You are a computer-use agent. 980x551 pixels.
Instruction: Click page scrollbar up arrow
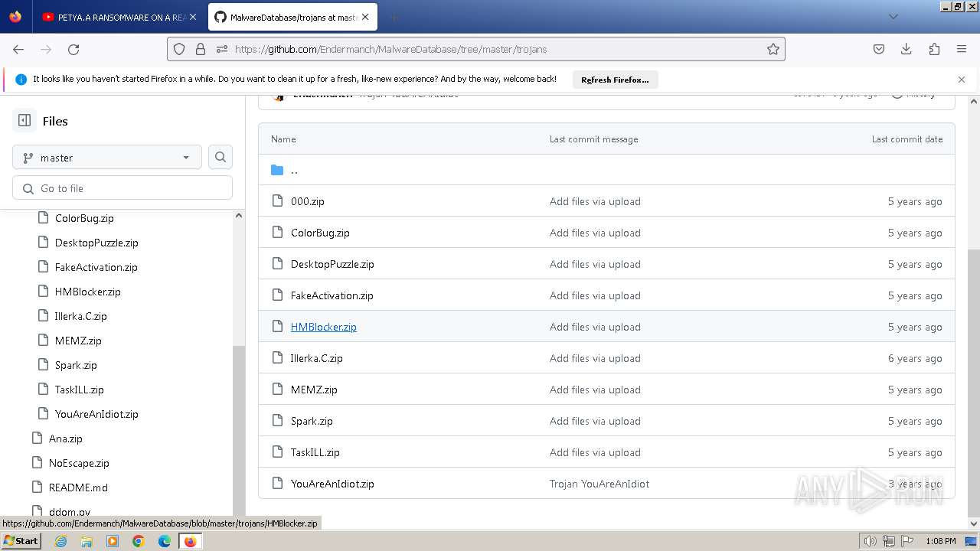click(974, 101)
